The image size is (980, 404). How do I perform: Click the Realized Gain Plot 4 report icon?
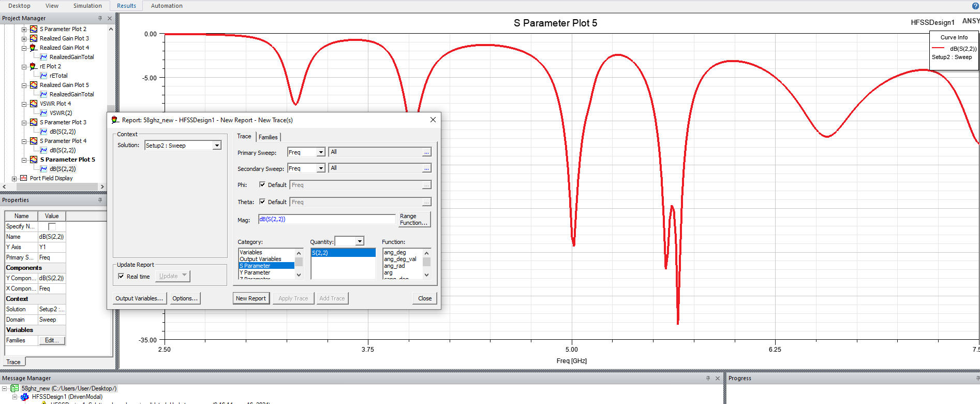(34, 48)
